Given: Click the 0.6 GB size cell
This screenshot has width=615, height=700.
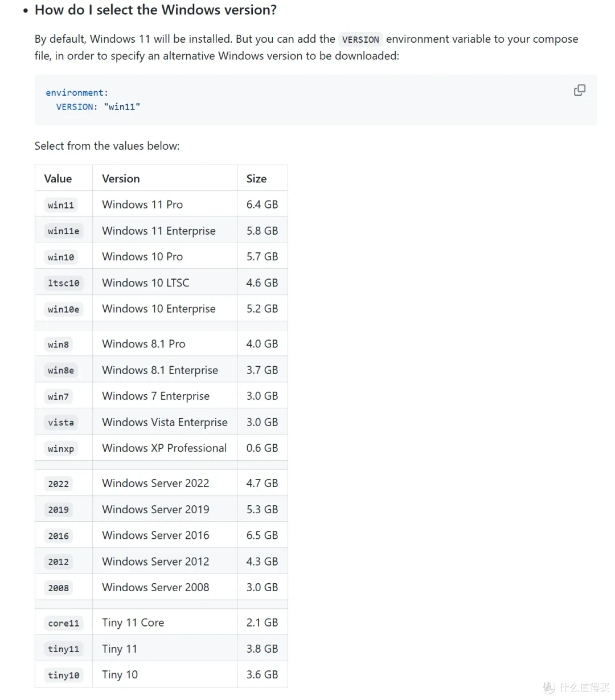Looking at the screenshot, I should [263, 448].
